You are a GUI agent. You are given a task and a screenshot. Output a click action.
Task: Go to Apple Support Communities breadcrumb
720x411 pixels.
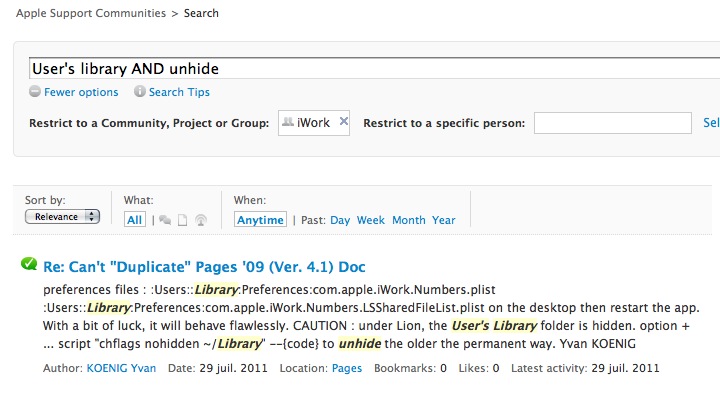click(91, 13)
